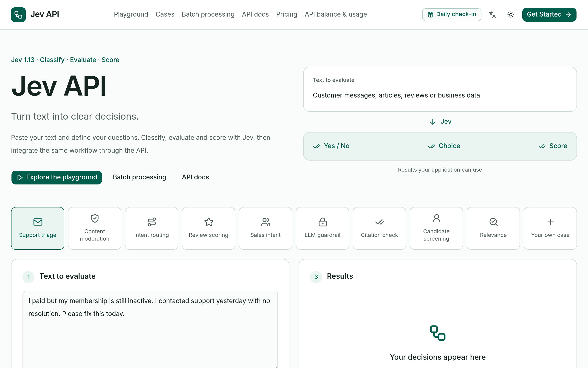Viewport: 588px width, 368px height.
Task: Click the Get Started button
Action: 549,14
